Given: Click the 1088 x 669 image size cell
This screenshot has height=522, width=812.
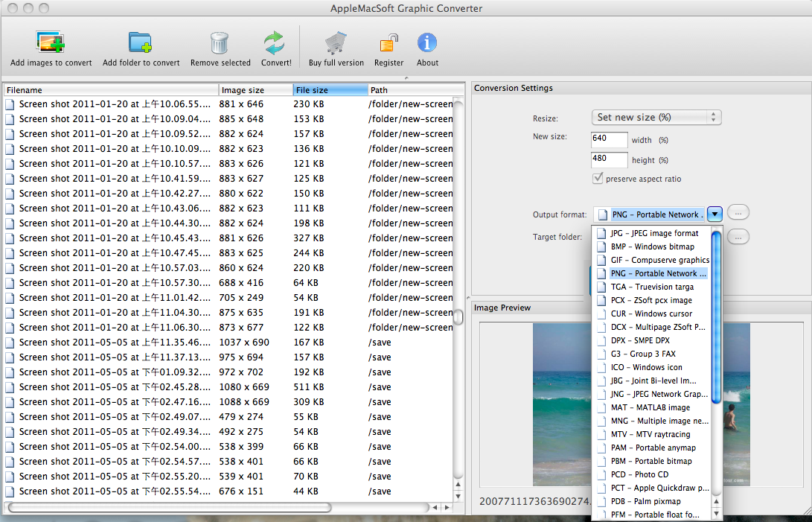Looking at the screenshot, I should point(244,402).
